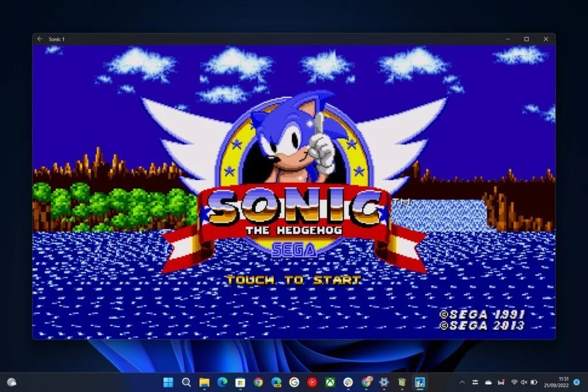
Task: Open the clock showing 11:51 21/09/2022
Action: click(556, 382)
